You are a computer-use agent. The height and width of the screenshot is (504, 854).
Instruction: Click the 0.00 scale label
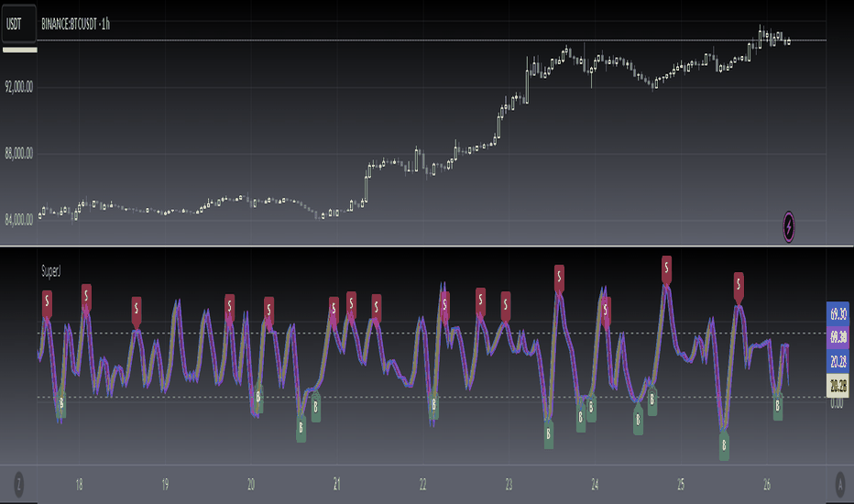(837, 404)
